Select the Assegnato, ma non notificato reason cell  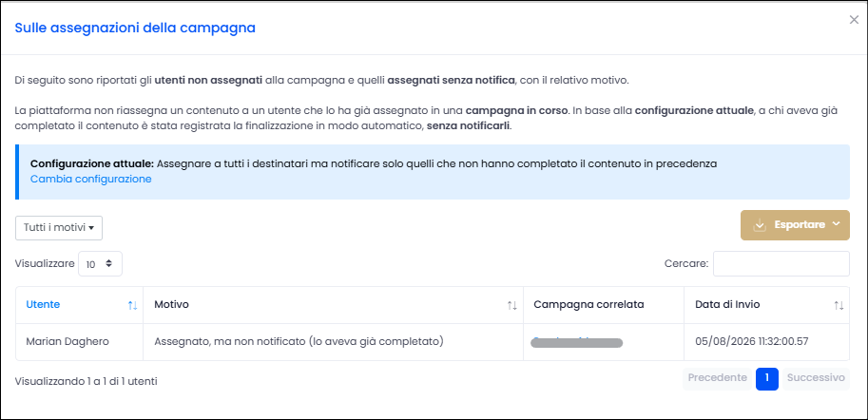334,342
